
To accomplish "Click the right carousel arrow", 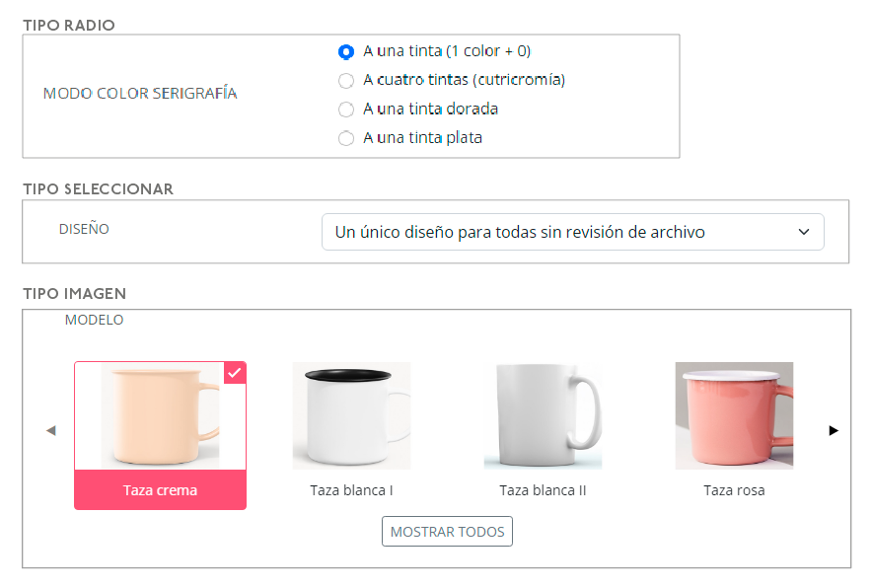I will pos(834,430).
